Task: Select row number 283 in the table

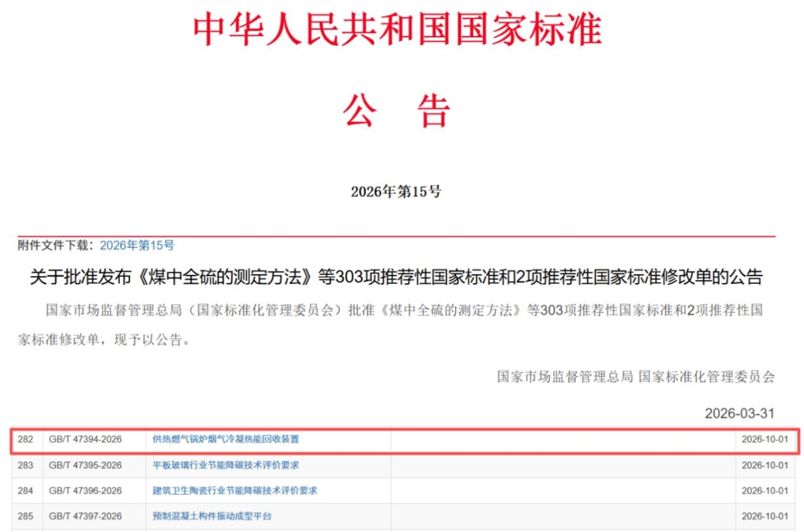Action: pos(26,465)
